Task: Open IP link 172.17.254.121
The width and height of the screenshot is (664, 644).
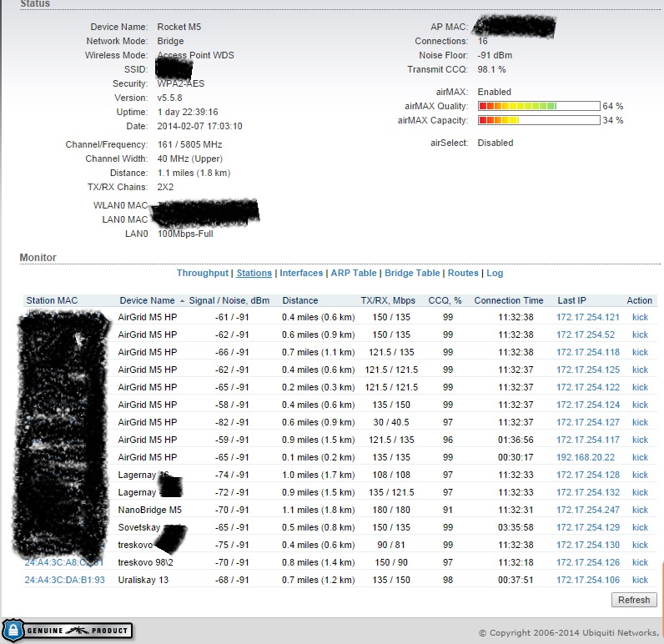Action: pyautogui.click(x=588, y=317)
